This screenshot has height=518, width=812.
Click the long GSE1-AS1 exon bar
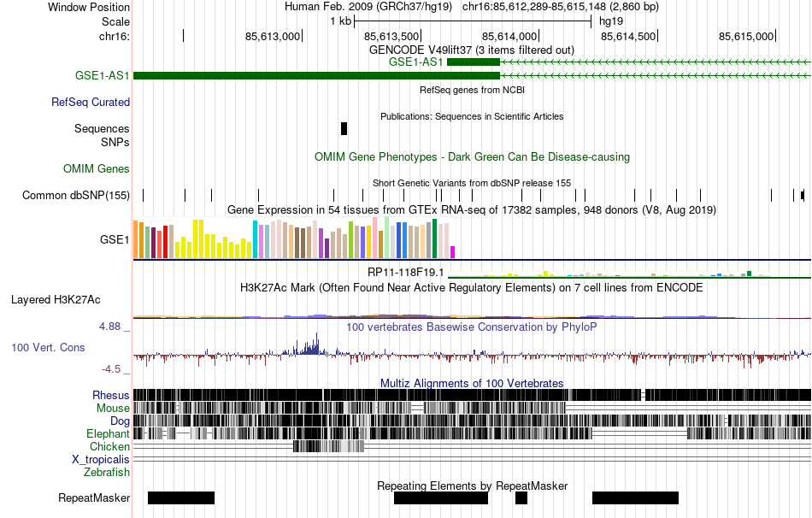point(316,75)
